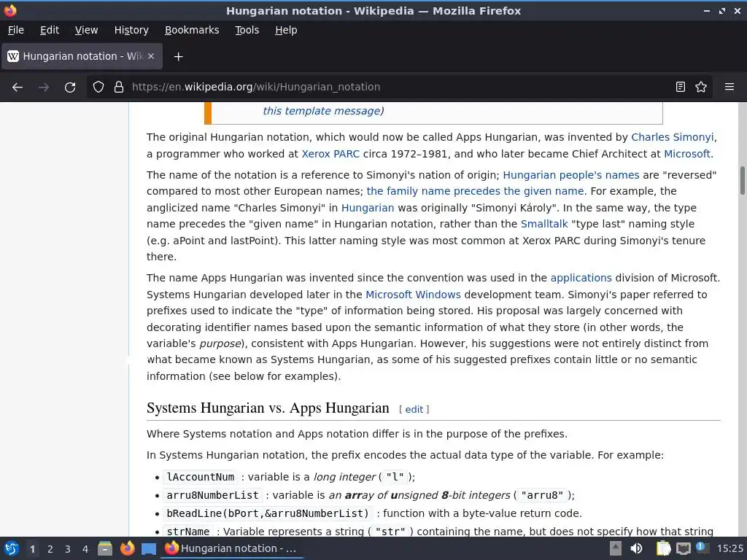Open the update notification tray icon
Image resolution: width=747 pixels, height=560 pixels.
click(x=702, y=548)
